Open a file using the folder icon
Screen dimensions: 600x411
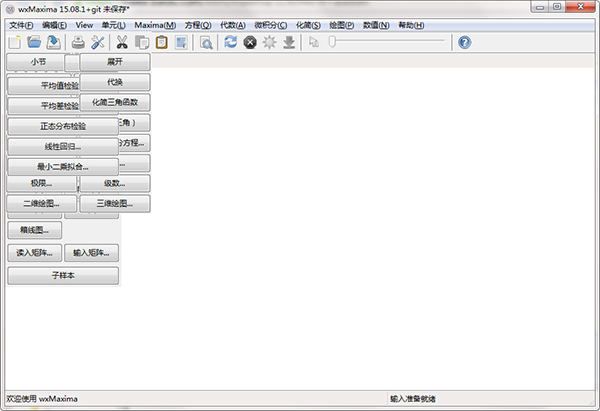point(34,42)
